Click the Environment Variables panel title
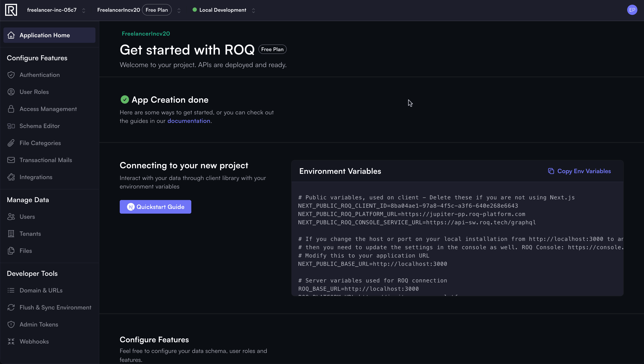The width and height of the screenshot is (644, 364). pyautogui.click(x=340, y=171)
